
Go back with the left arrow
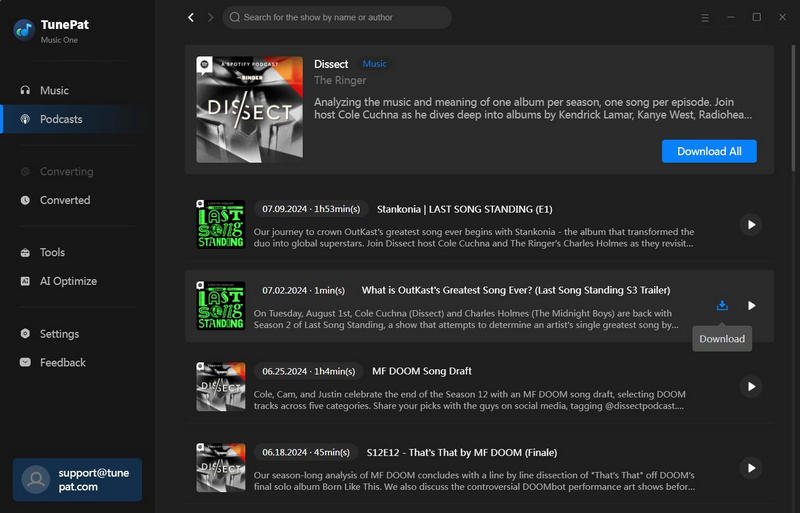pos(191,17)
